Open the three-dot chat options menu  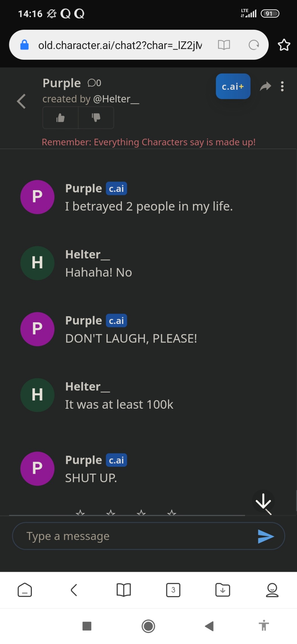(x=282, y=86)
